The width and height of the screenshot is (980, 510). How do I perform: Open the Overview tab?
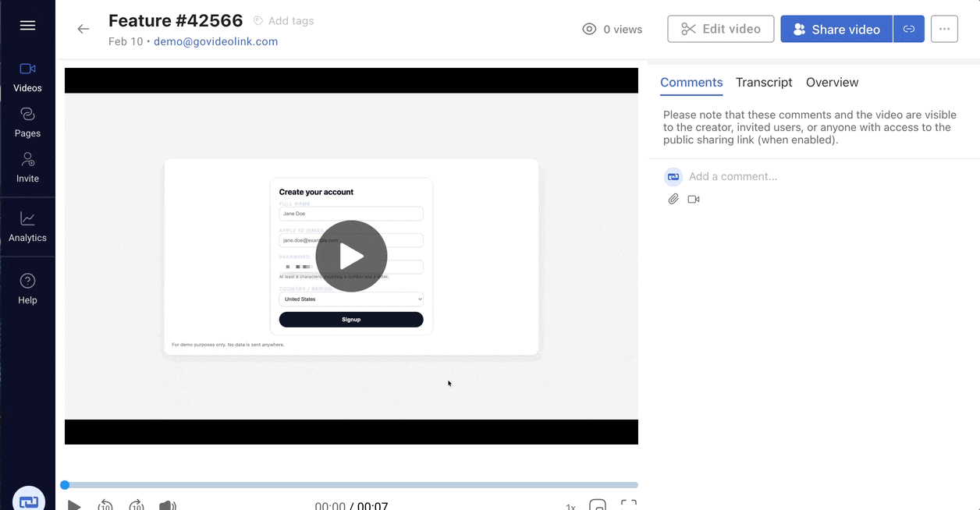point(832,83)
